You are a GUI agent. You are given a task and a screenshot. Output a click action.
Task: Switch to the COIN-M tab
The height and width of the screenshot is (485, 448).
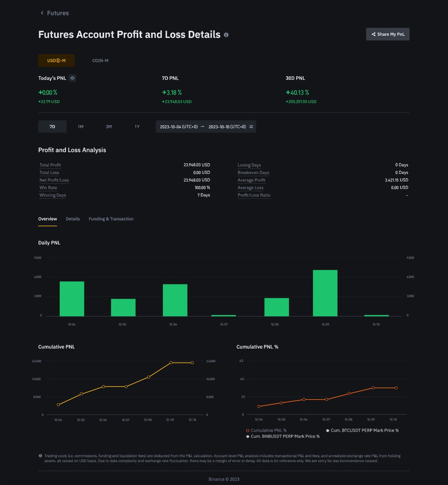click(x=100, y=61)
